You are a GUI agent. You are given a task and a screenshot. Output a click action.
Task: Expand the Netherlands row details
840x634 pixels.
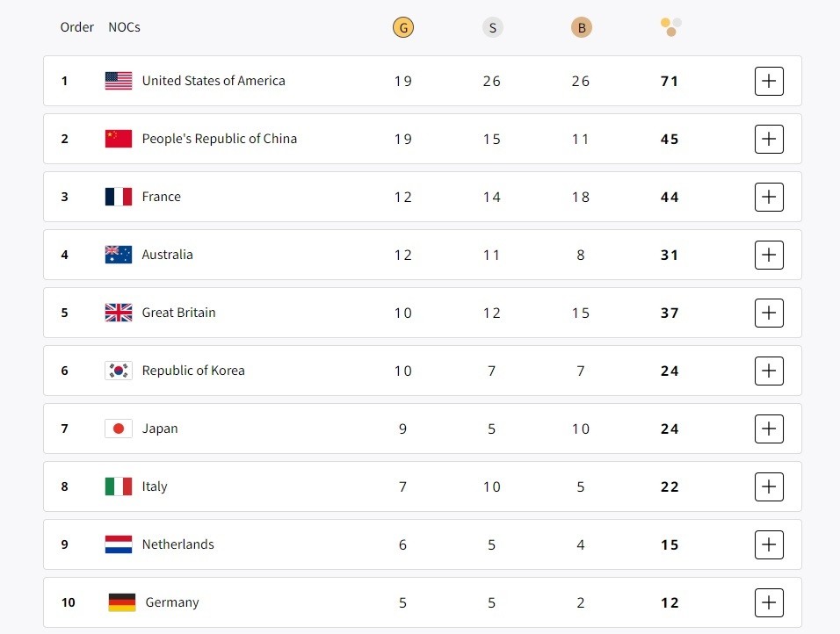pos(769,544)
